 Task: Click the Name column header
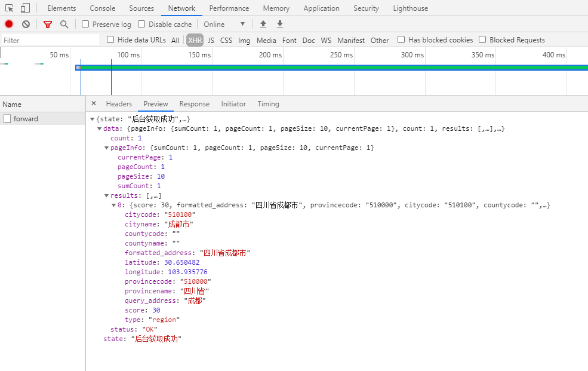[x=42, y=105]
